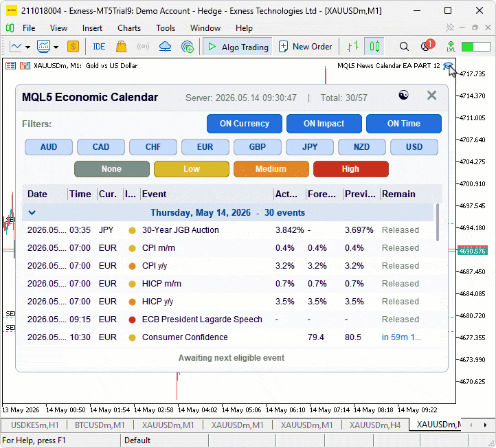Click the LVL level icon
496x448 pixels.
point(451,47)
